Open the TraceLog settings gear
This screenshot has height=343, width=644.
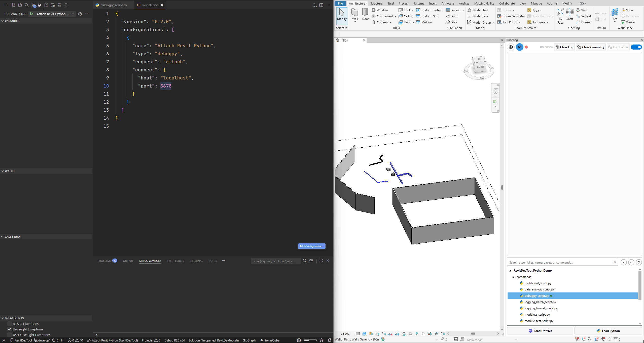(511, 47)
